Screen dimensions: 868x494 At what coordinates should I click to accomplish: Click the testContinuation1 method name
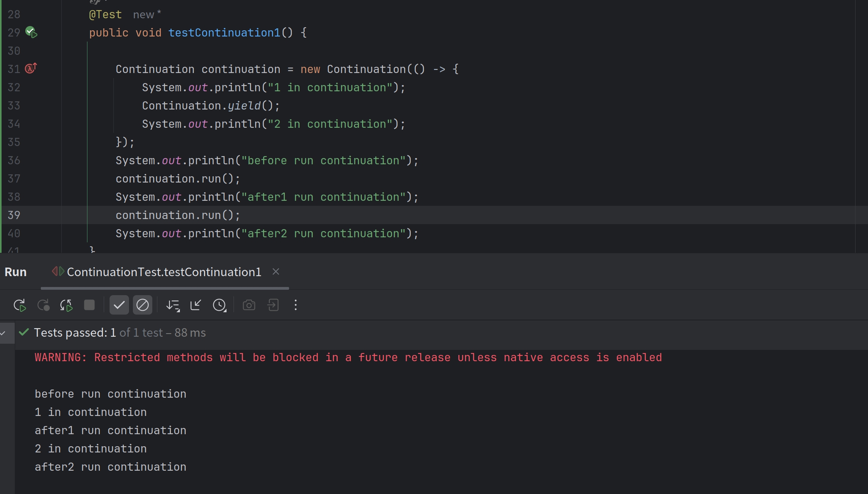click(224, 33)
